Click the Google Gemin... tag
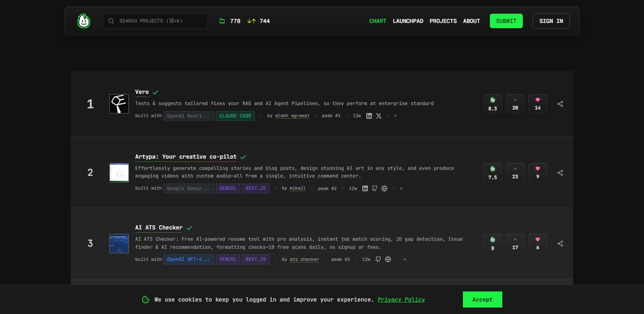644x314 pixels. [x=188, y=188]
